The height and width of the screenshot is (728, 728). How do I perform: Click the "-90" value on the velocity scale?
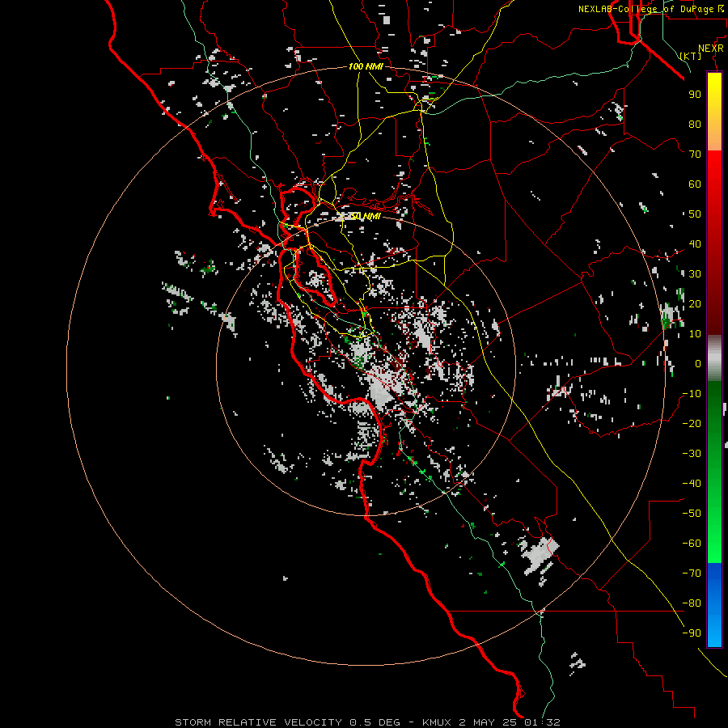(692, 633)
